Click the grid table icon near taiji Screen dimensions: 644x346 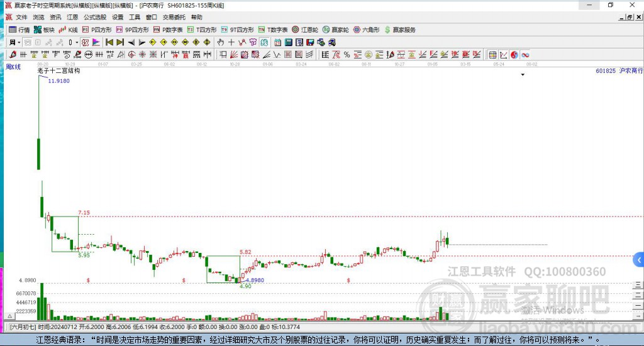pos(493,55)
